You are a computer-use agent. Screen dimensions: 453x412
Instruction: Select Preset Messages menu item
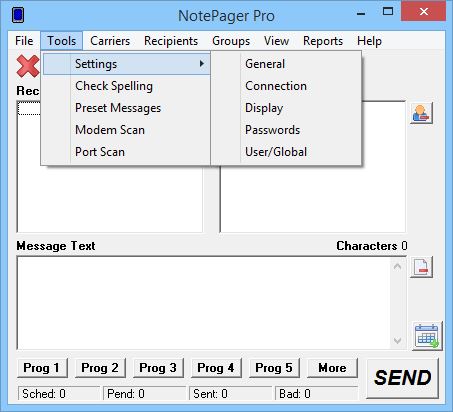coord(127,108)
